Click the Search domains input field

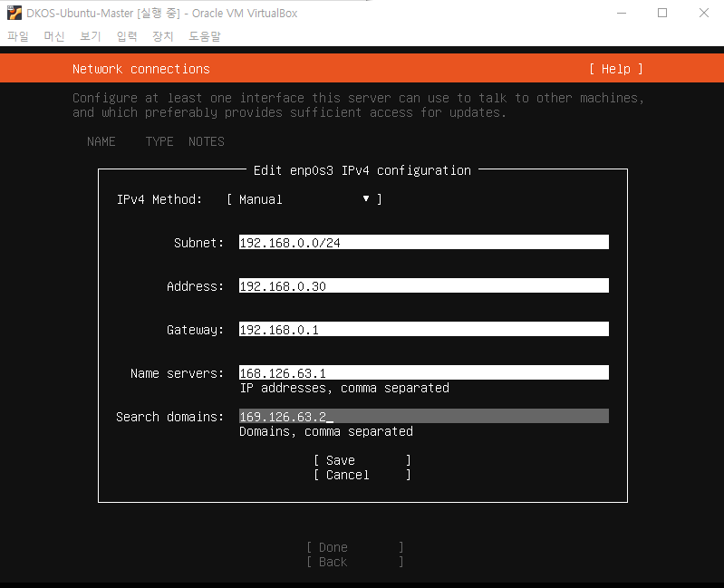click(x=423, y=416)
